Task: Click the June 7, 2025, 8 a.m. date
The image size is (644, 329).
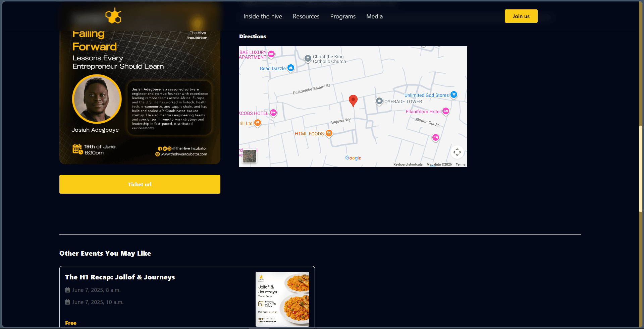Action: pyautogui.click(x=97, y=290)
